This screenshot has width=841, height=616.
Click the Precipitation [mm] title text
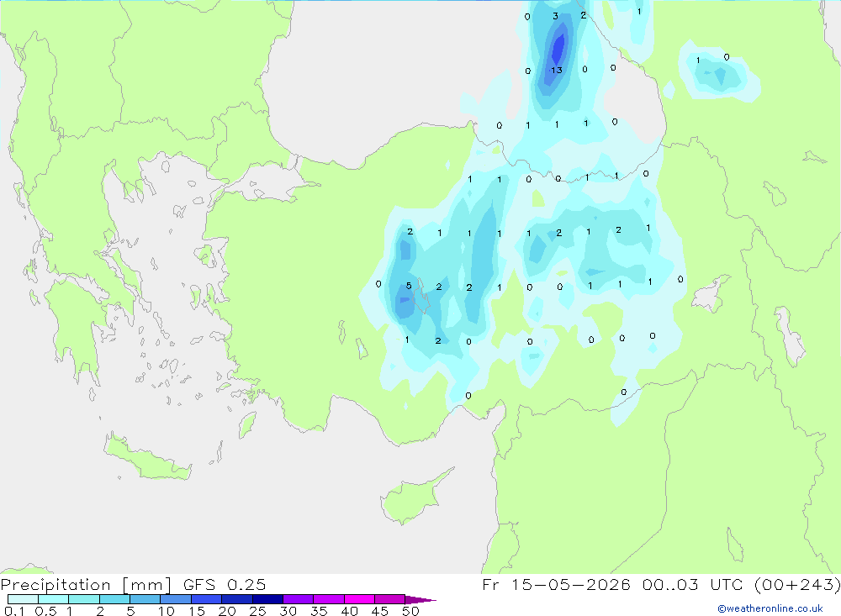[86, 585]
